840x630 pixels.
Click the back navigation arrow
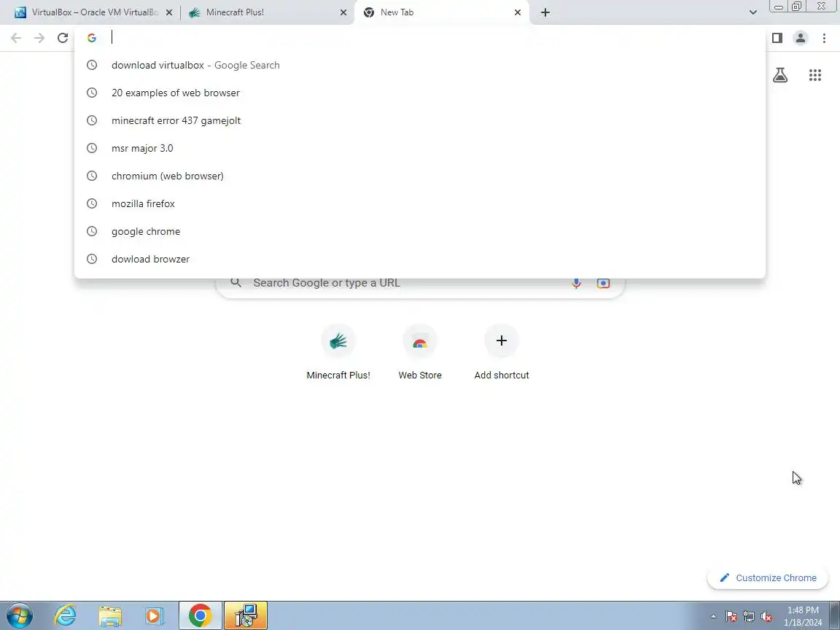pos(16,37)
